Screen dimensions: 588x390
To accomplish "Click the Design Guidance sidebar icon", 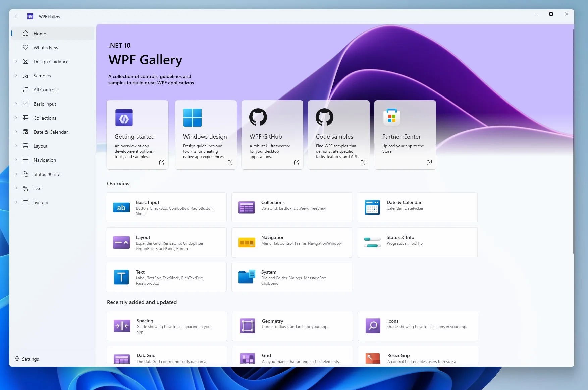I will (x=25, y=61).
